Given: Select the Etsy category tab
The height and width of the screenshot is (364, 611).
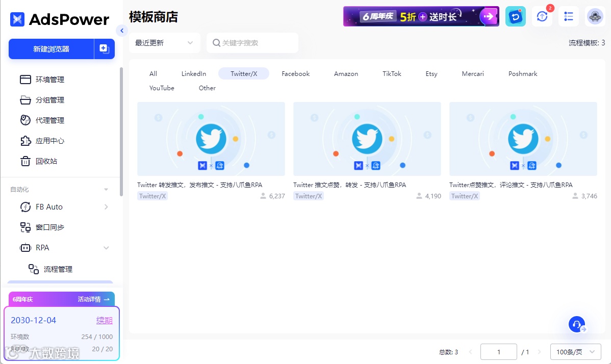Looking at the screenshot, I should (x=431, y=73).
